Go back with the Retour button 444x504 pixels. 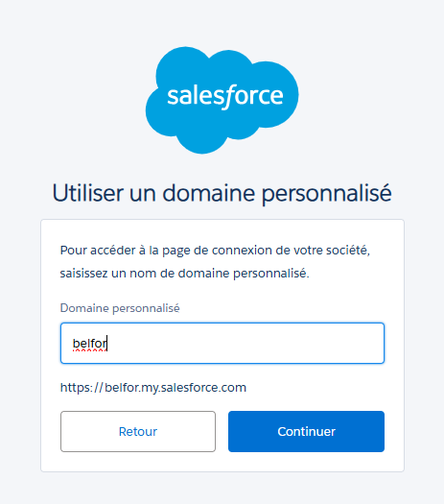tap(138, 431)
